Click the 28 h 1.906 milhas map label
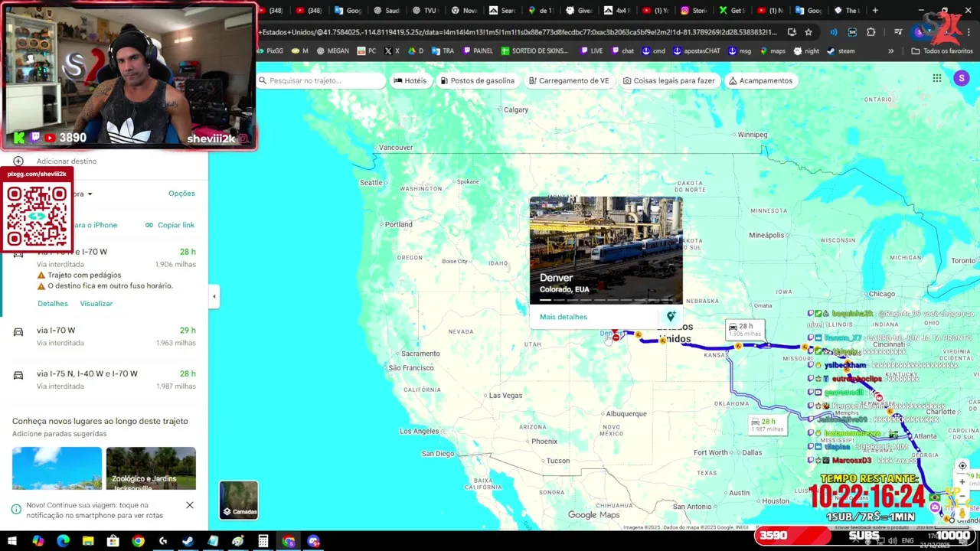 point(744,330)
